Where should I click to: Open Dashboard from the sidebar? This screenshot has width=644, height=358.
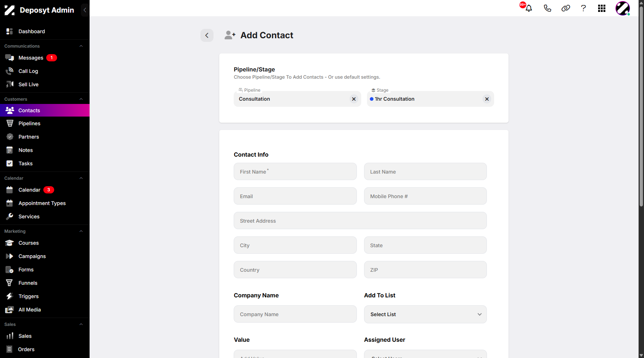(x=45, y=31)
